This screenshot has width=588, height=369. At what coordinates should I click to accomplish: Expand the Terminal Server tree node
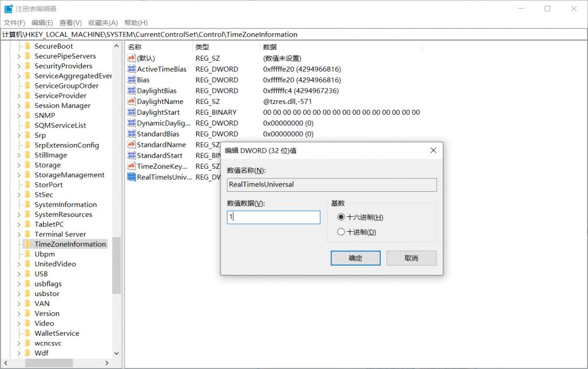point(19,234)
